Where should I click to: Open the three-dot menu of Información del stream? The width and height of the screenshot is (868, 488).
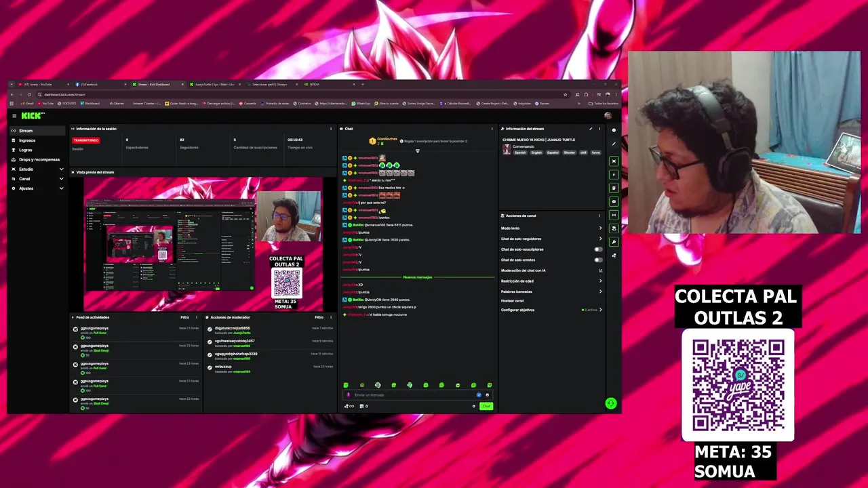pyautogui.click(x=599, y=129)
